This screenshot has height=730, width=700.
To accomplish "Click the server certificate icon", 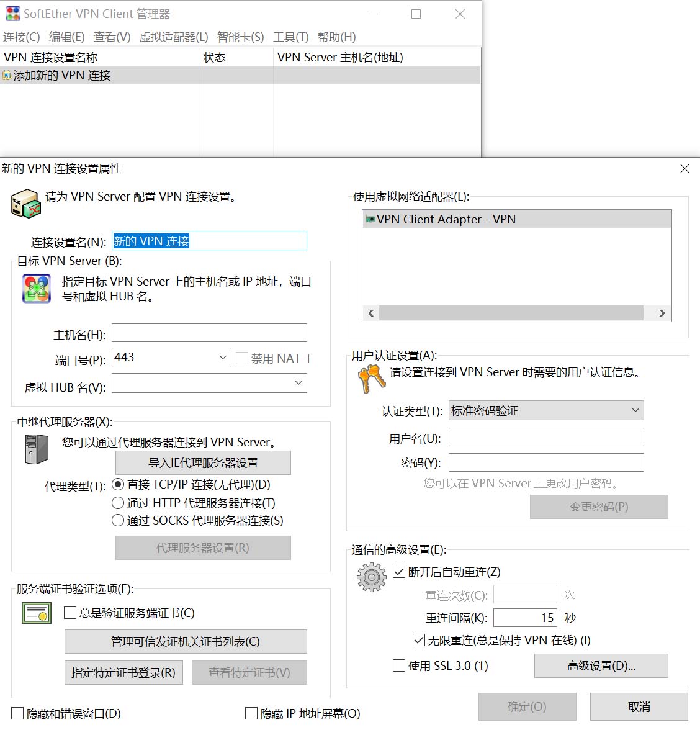I will pos(37,613).
